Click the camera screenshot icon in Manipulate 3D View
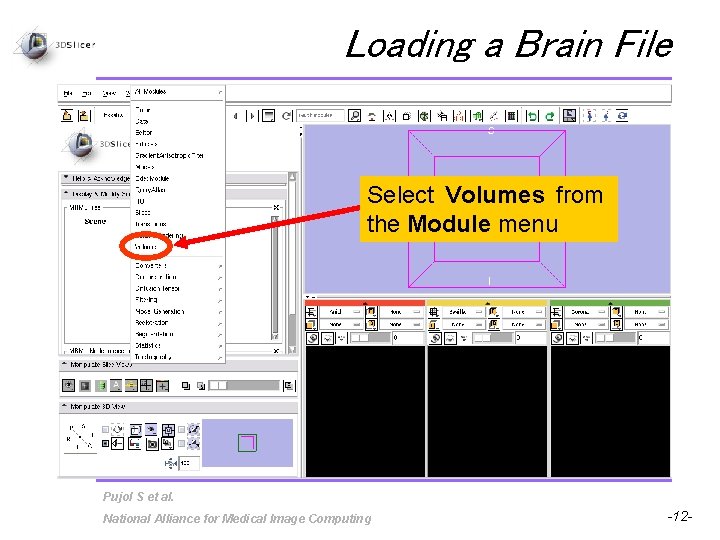720x540 pixels. point(152,444)
